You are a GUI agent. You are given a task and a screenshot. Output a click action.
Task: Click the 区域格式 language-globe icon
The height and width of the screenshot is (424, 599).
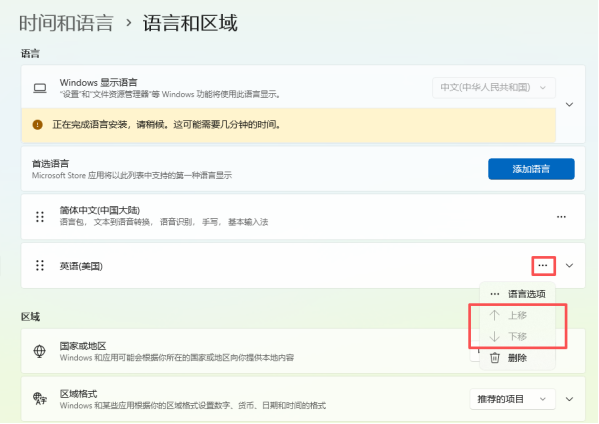click(x=40, y=399)
